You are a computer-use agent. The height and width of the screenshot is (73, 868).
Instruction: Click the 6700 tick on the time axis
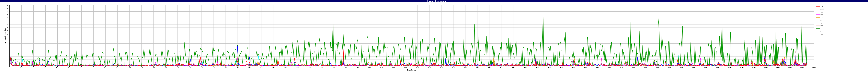point(813,68)
